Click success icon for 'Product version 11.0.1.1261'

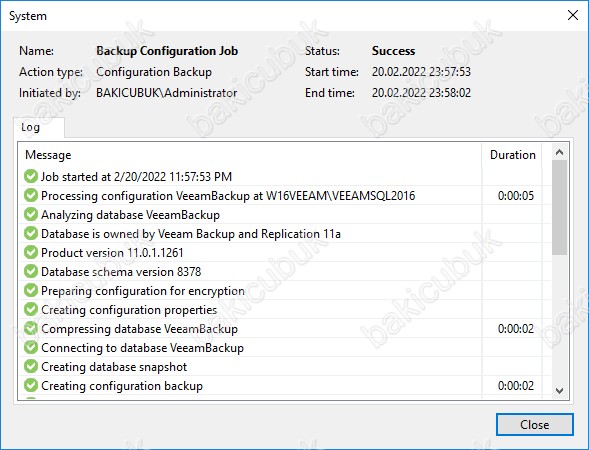[31, 252]
